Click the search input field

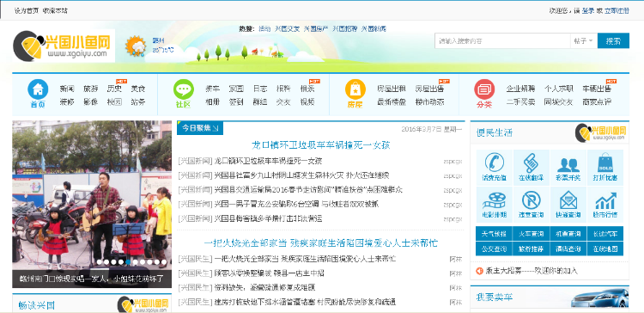coord(502,41)
